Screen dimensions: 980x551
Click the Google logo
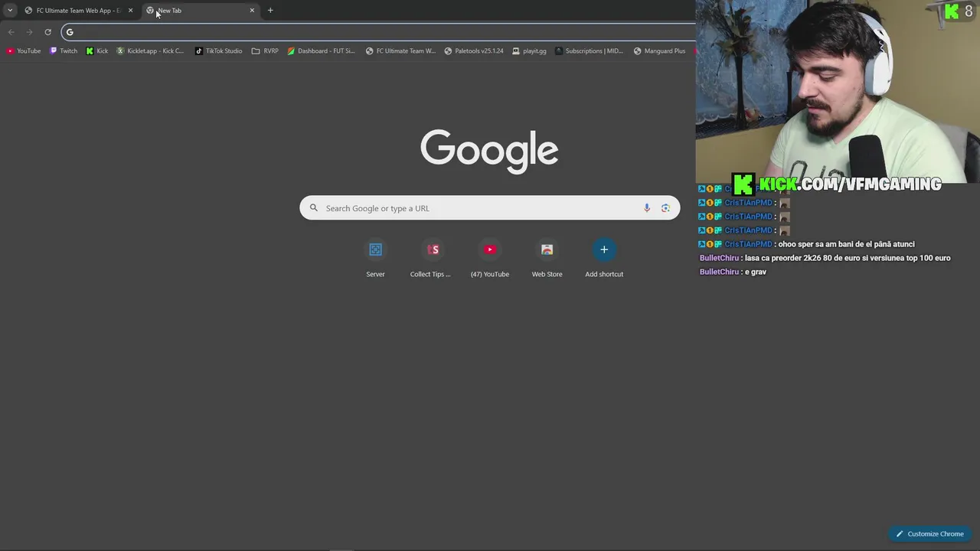coord(489,151)
